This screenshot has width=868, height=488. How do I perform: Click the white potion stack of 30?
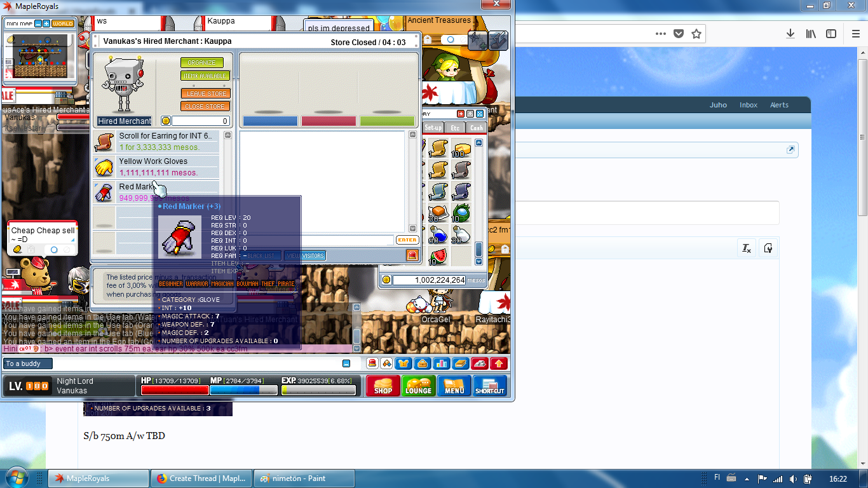tap(461, 234)
